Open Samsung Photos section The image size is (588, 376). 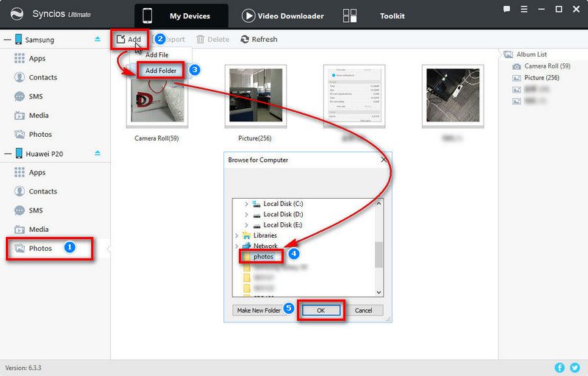click(40, 135)
